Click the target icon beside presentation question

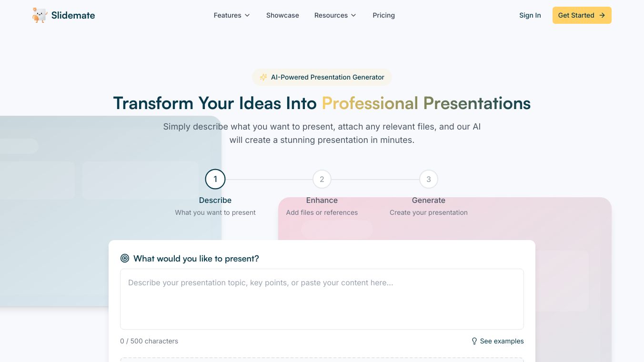[x=125, y=258]
